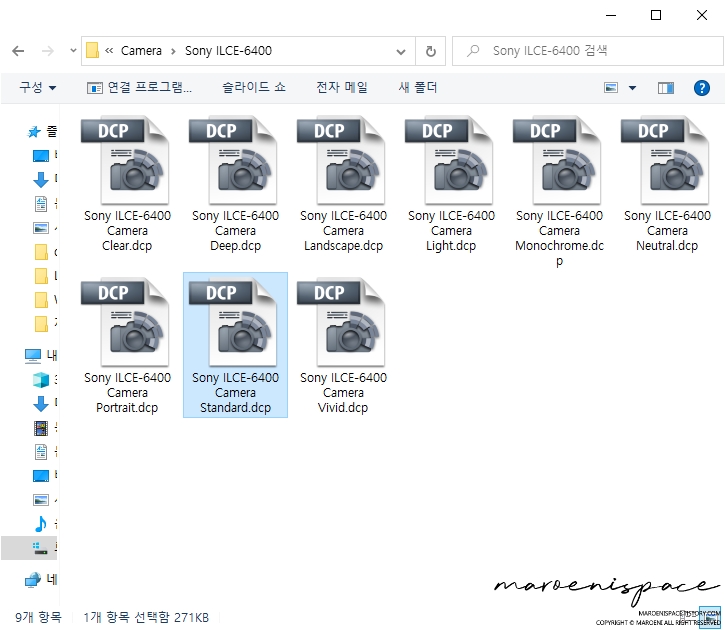Open Desktop under Quick access in sidebar
Viewport: 726px width, 630px height.
pos(41,156)
